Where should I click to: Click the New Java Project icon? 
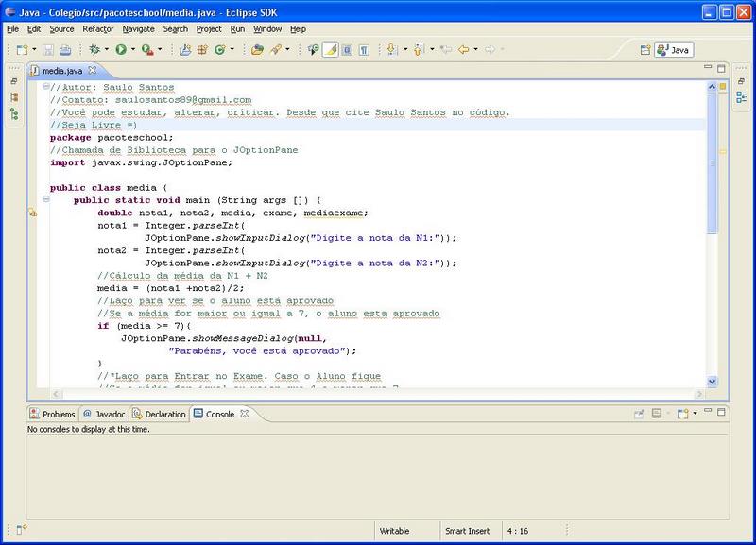(x=185, y=50)
